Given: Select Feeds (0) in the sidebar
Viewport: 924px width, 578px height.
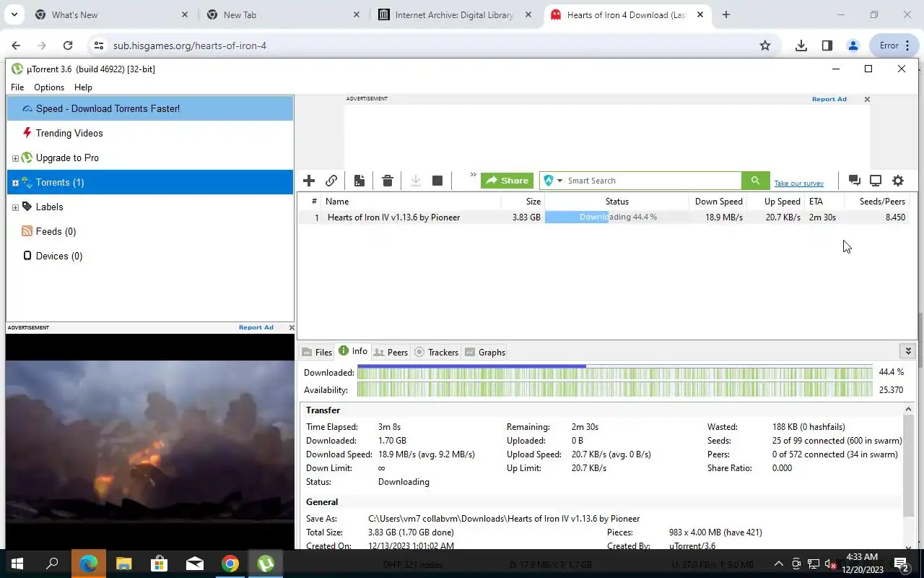Looking at the screenshot, I should coord(150,231).
